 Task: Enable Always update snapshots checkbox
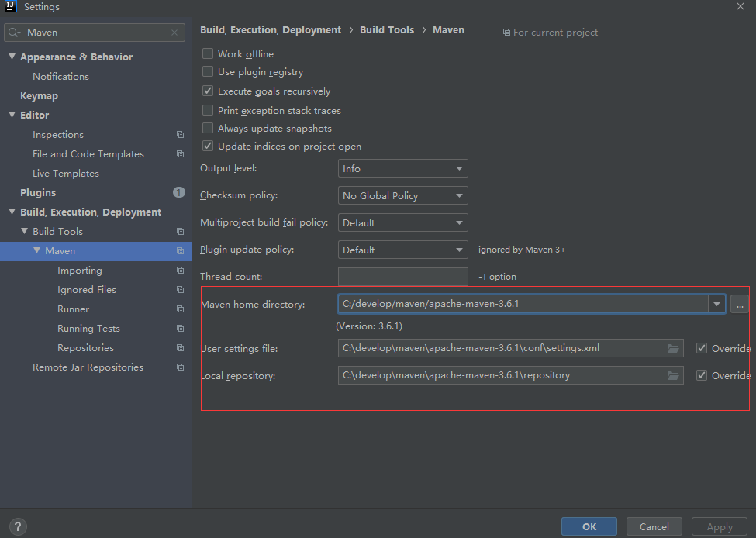(x=208, y=128)
